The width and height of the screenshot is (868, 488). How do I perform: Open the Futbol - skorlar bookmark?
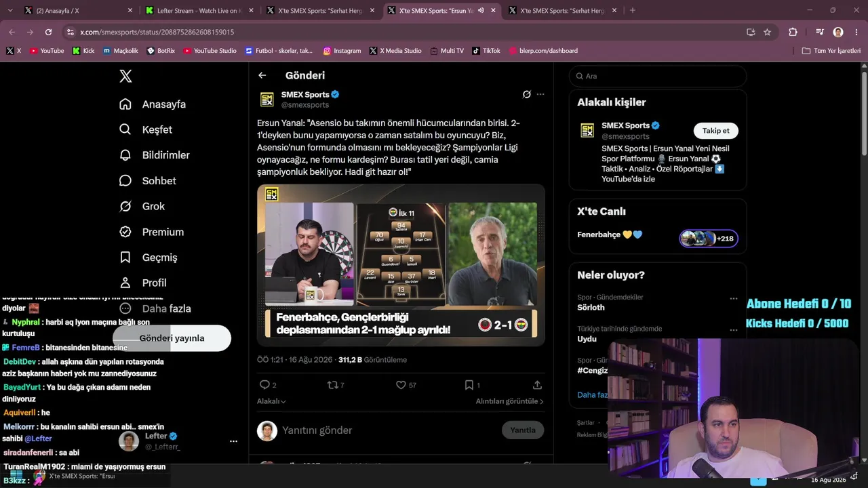[x=279, y=51]
